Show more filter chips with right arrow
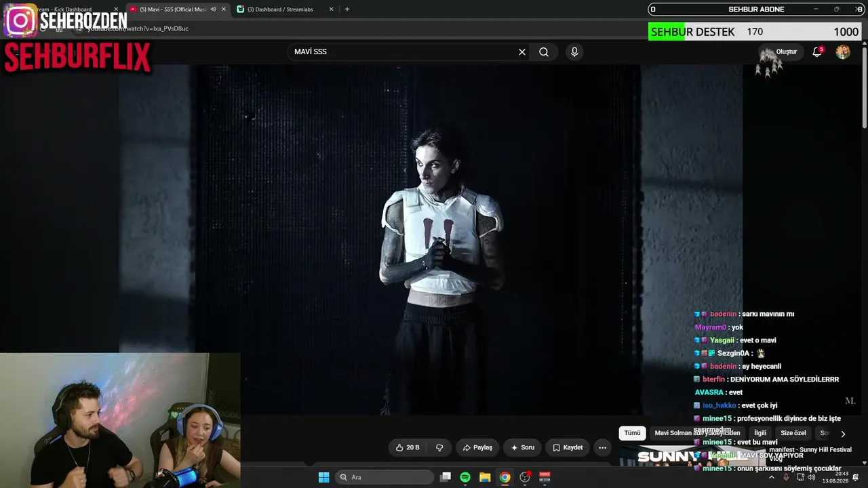The image size is (868, 488). point(843,434)
